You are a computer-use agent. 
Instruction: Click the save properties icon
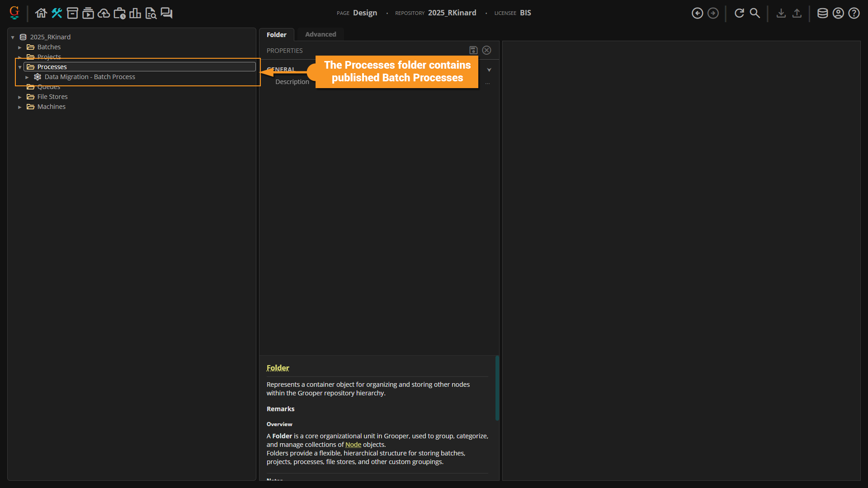(473, 50)
